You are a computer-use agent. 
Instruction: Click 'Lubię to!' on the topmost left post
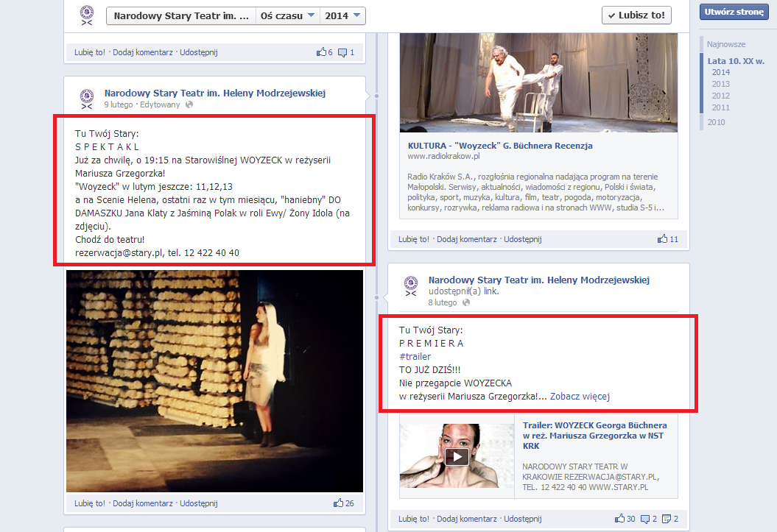(x=90, y=52)
